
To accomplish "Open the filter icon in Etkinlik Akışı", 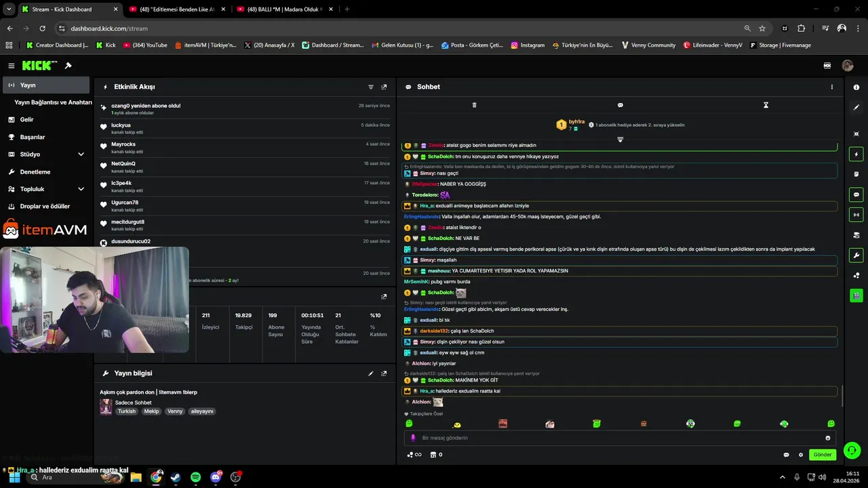I will pos(371,87).
